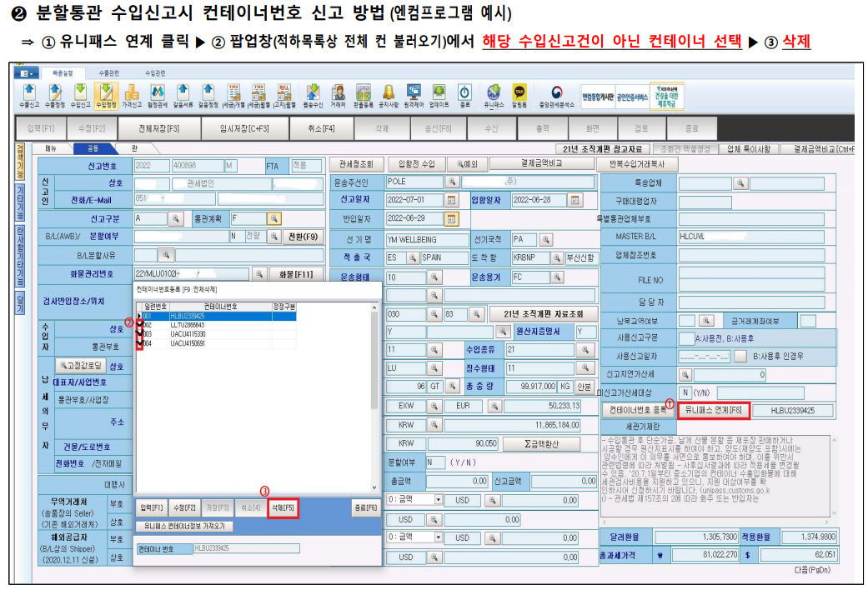Open the 반입일자 calendar picker
The width and height of the screenshot is (868, 590).
pyautogui.click(x=452, y=218)
